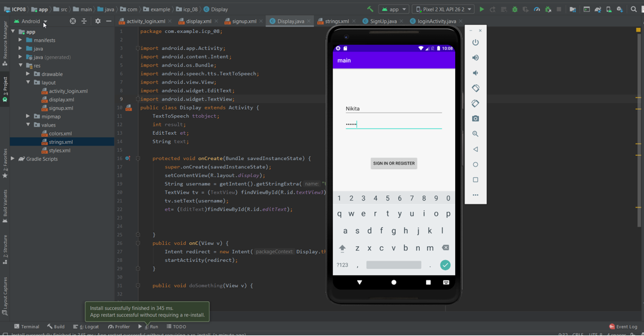This screenshot has width=644, height=336.
Task: Tap the green checkmark key on keyboard
Action: pos(445,265)
